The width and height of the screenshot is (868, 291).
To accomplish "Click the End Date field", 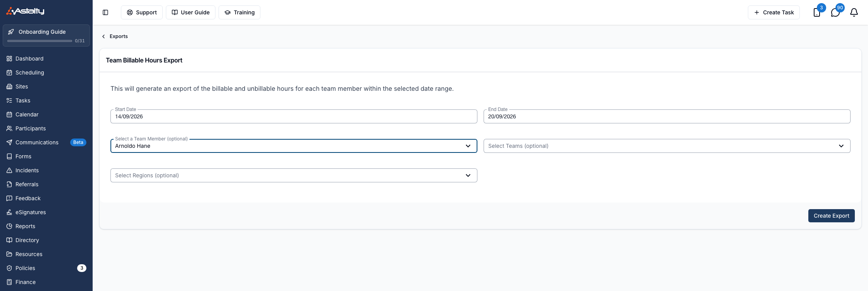I will click(667, 116).
